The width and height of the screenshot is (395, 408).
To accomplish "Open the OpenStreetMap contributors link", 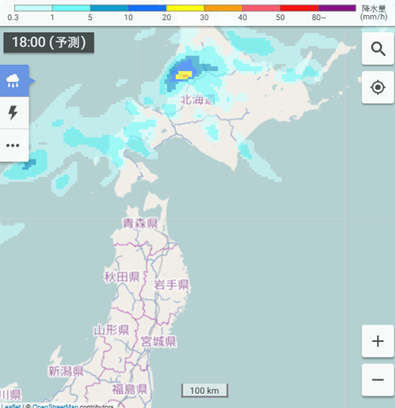I will tap(55, 406).
